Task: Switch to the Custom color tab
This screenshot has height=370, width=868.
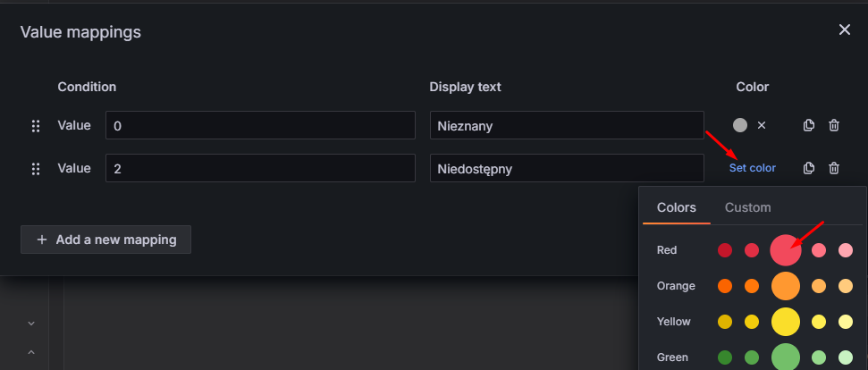Action: tap(747, 207)
